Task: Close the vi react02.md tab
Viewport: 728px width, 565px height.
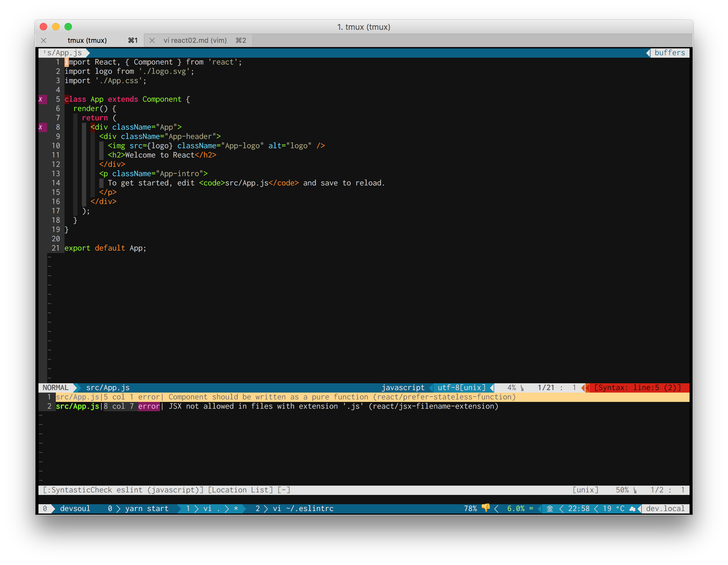Action: [152, 40]
